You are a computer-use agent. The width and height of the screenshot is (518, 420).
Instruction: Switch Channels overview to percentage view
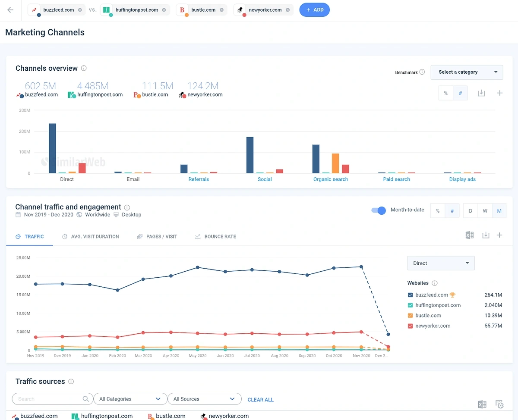(x=446, y=93)
